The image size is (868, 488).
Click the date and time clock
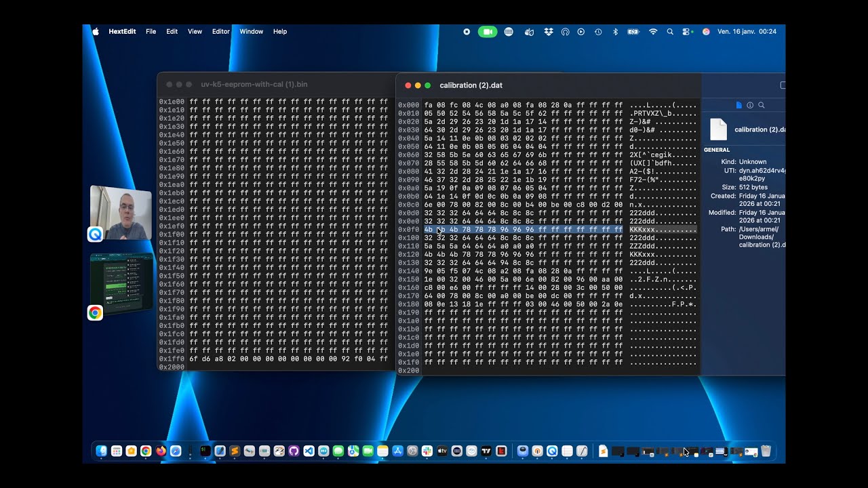click(747, 31)
